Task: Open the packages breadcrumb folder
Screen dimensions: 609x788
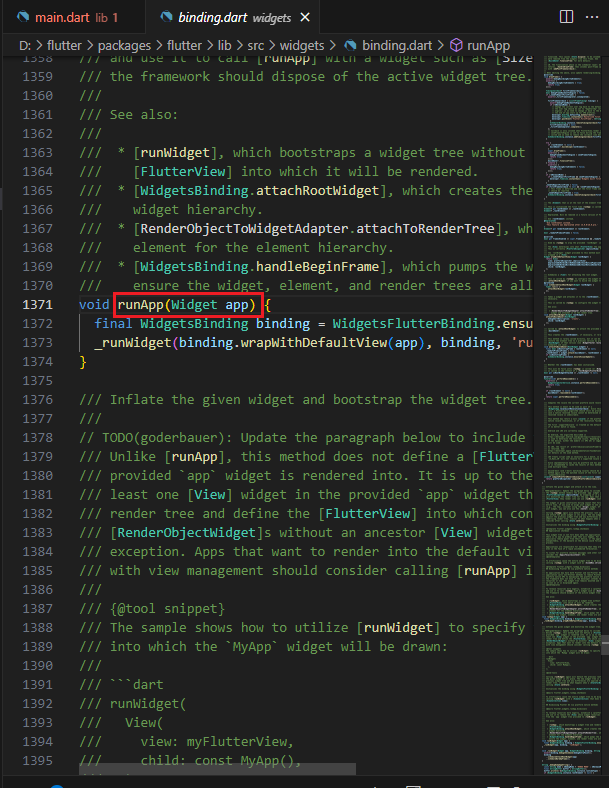Action: point(124,46)
